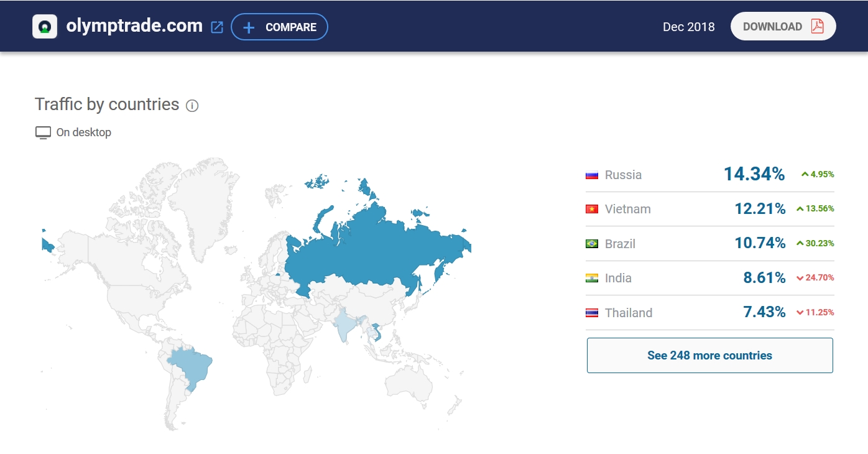
Task: Click the Traffic by countries heading
Action: 107,104
